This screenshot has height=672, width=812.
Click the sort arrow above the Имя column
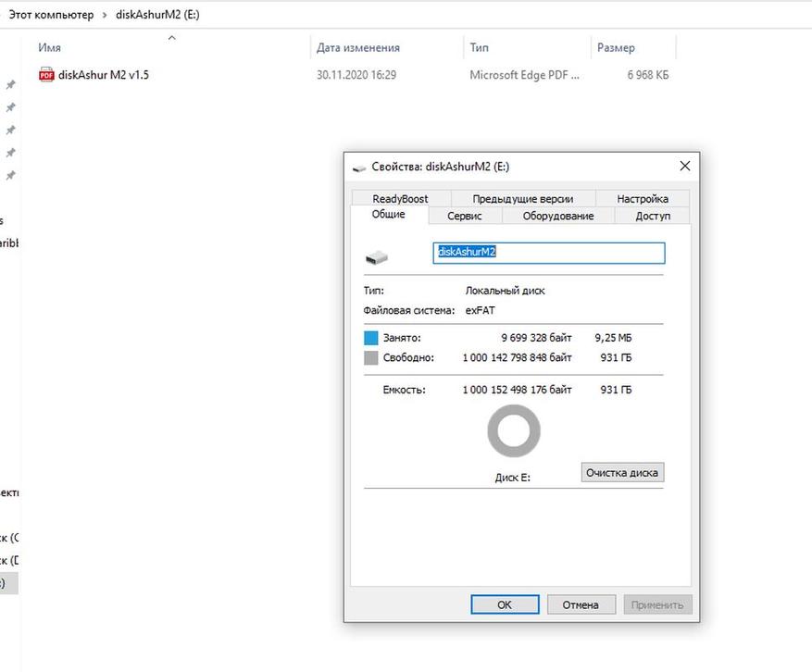[x=172, y=38]
